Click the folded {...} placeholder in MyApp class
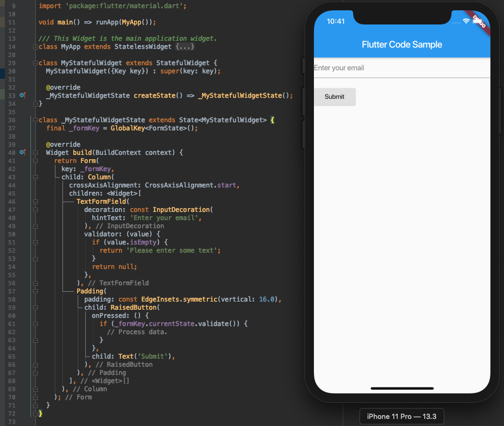Screen dimensions: 504x426 pyautogui.click(x=185, y=47)
